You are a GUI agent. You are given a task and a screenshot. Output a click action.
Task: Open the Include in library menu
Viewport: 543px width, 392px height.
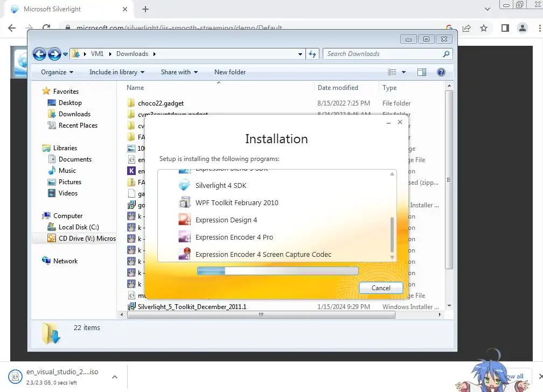pyautogui.click(x=117, y=72)
